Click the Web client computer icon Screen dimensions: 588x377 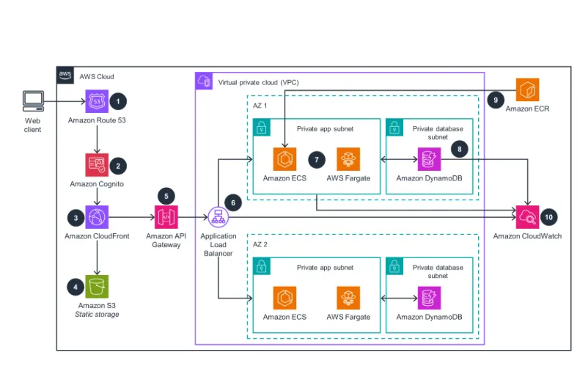(33, 101)
